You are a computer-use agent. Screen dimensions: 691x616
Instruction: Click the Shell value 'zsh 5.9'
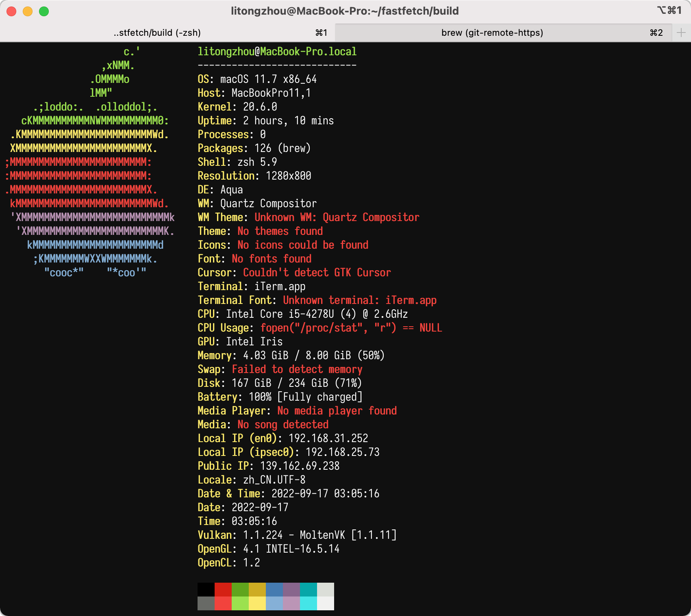tap(257, 162)
